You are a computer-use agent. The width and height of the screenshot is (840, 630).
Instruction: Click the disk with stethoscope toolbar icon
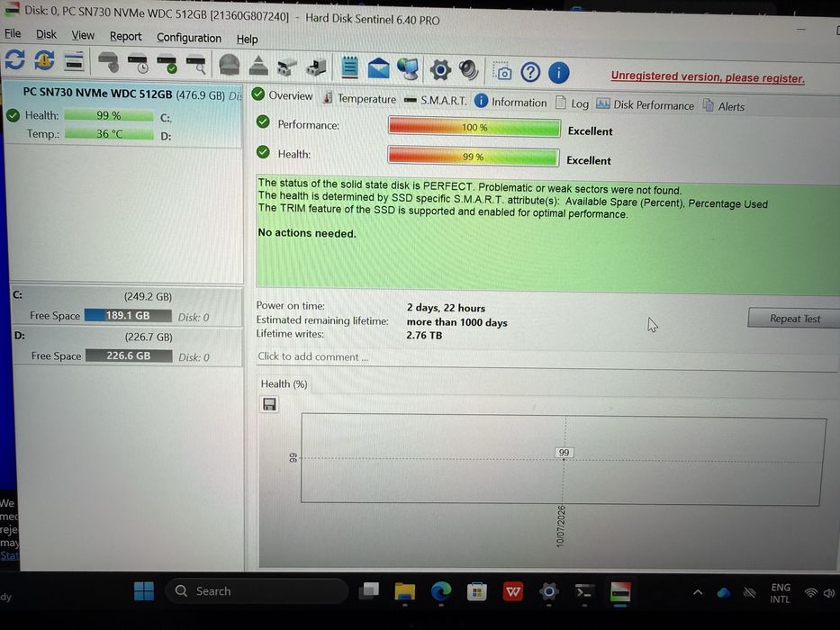click(109, 62)
